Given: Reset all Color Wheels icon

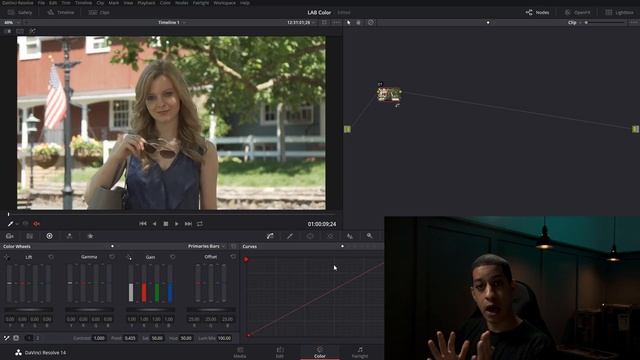Looking at the screenshot, I should (233, 246).
